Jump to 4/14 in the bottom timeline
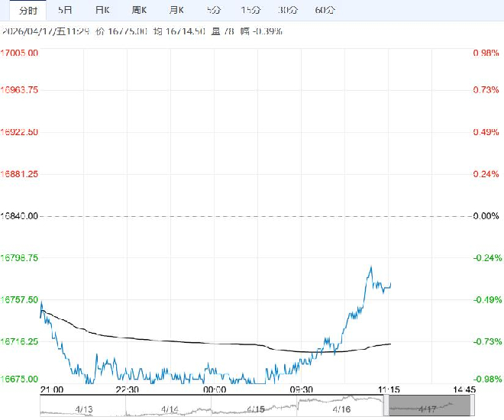The height and width of the screenshot is (420, 504). pos(170,409)
